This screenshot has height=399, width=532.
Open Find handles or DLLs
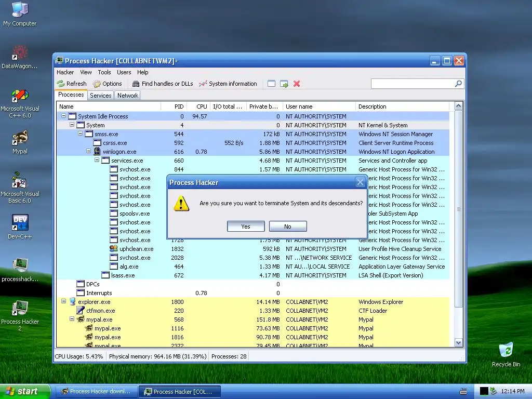pos(163,84)
